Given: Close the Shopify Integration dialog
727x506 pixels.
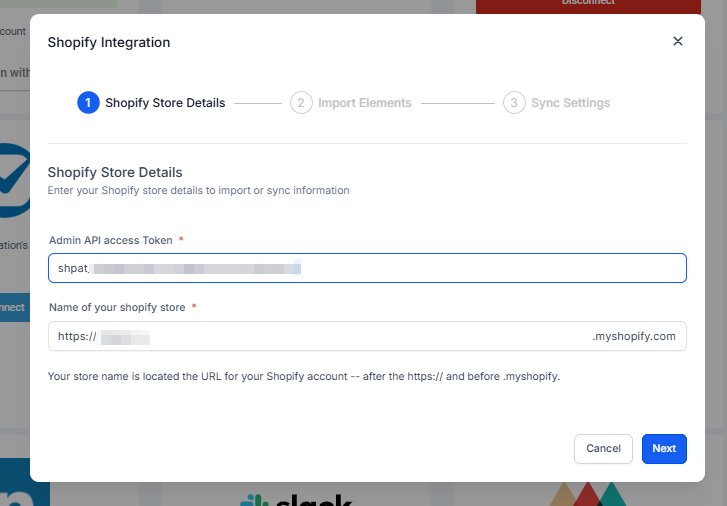Looking at the screenshot, I should click(677, 41).
